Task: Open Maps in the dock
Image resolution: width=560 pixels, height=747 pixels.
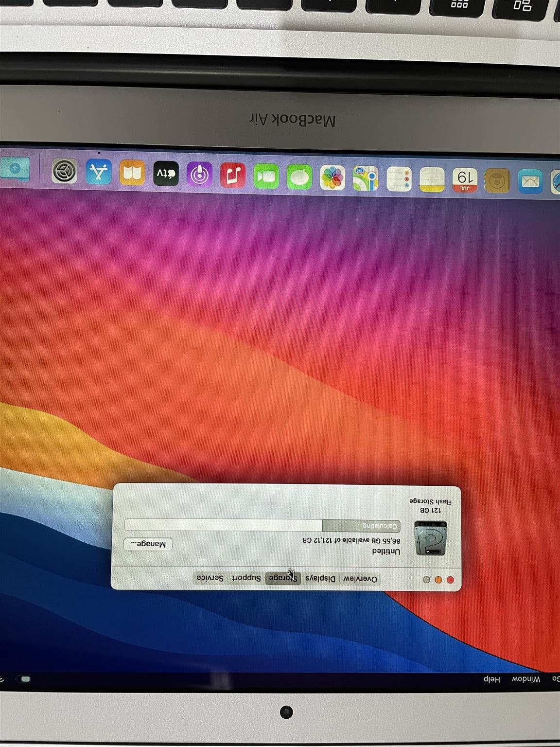Action: click(366, 178)
